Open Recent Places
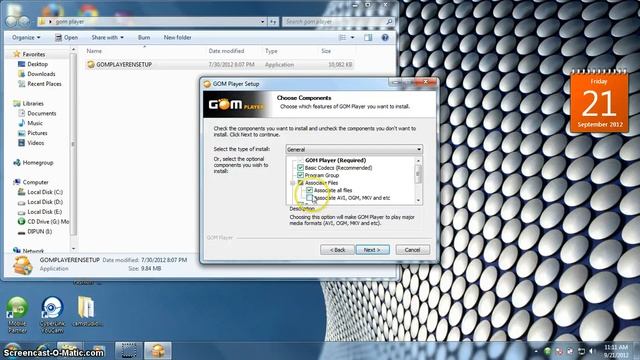The height and width of the screenshot is (360, 640). (44, 84)
